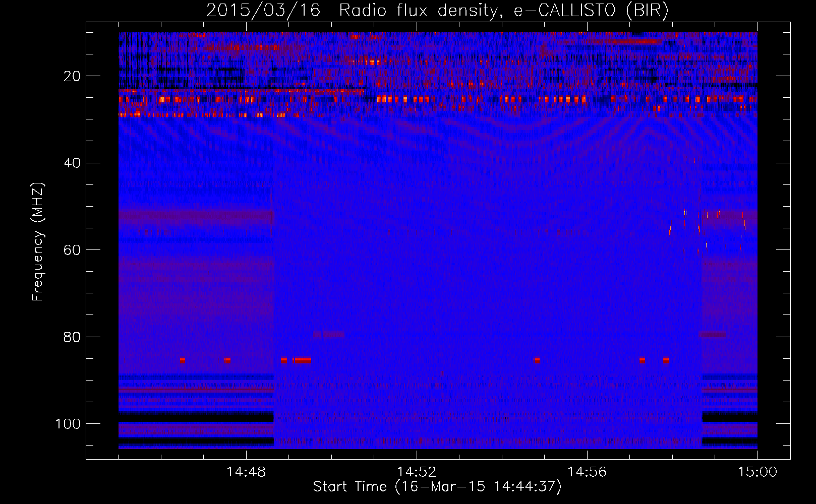Click the 14:48 time tick label
The image size is (816, 504).
point(246,472)
